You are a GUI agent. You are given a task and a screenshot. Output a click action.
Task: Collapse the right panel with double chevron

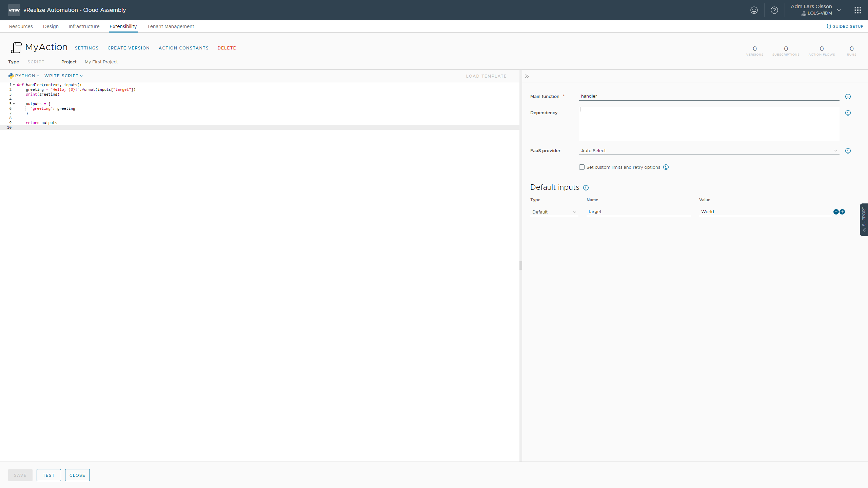[x=527, y=76]
